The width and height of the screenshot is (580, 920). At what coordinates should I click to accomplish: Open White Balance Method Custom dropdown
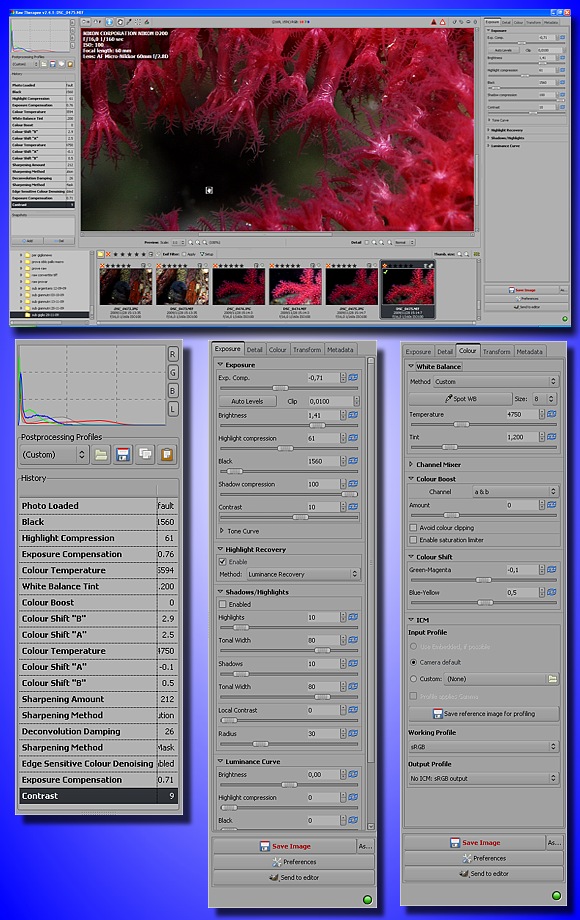click(496, 381)
